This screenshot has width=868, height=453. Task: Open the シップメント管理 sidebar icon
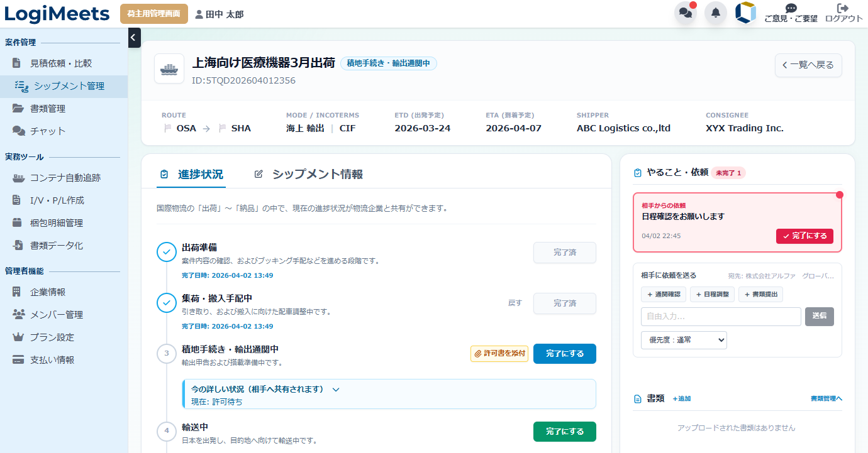click(x=21, y=85)
